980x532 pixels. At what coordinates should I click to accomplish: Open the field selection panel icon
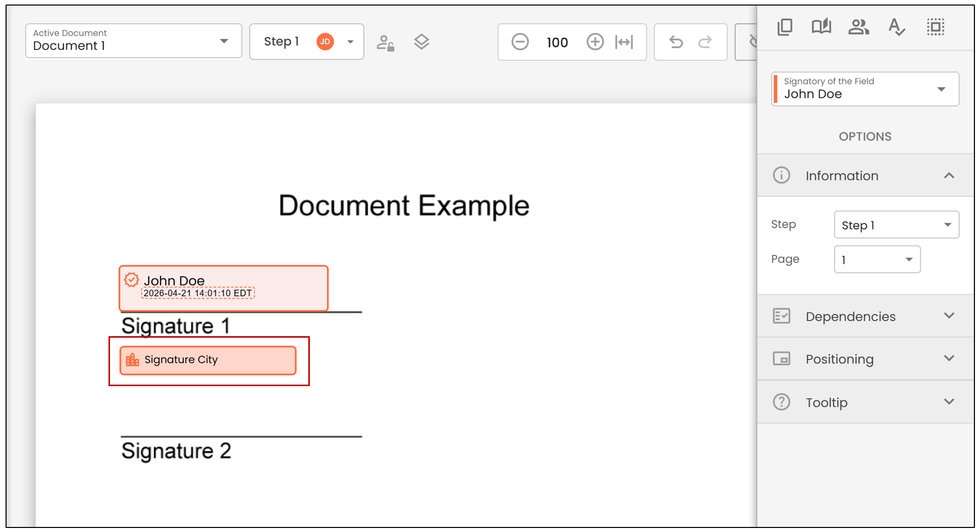click(936, 27)
